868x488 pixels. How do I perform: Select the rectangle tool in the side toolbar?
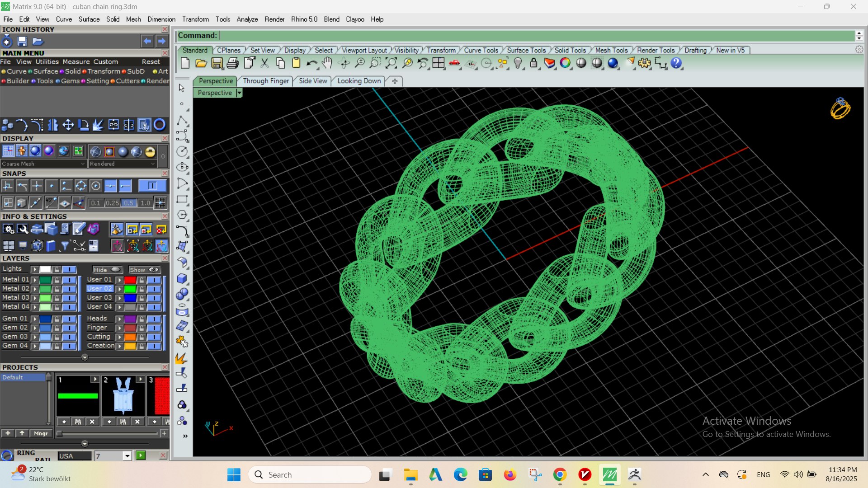point(182,199)
